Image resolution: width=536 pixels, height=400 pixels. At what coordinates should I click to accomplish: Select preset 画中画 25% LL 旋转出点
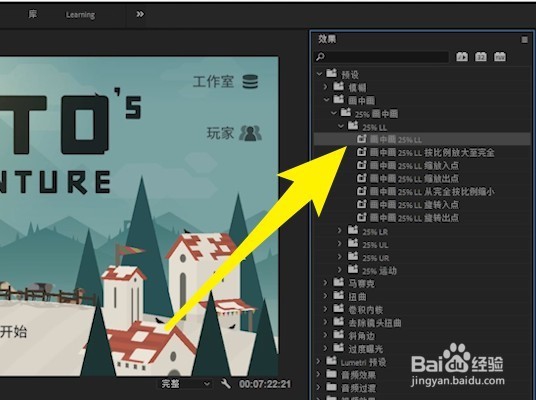414,218
